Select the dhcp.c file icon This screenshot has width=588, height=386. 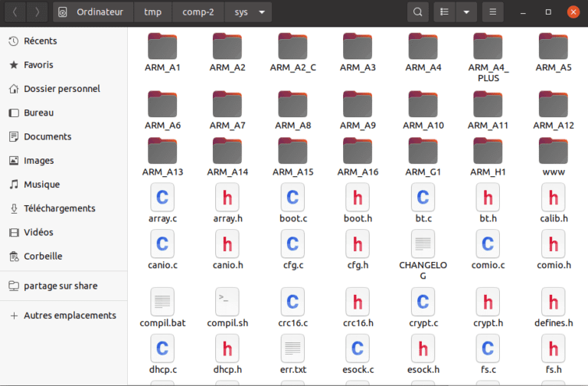(162, 349)
